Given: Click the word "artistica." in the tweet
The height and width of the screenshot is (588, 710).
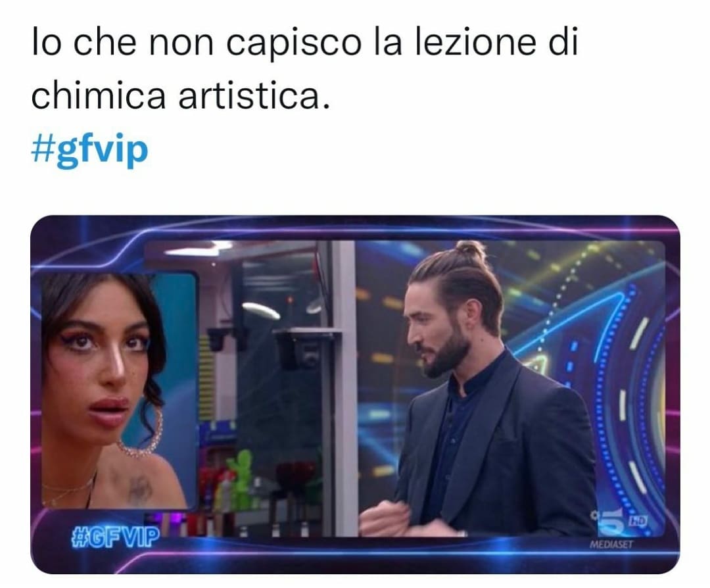Looking at the screenshot, I should tap(254, 96).
